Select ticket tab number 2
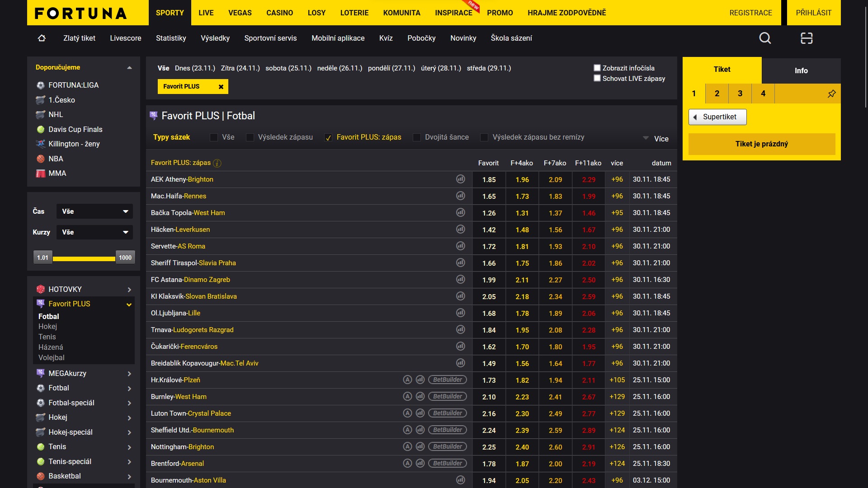This screenshot has width=868, height=488. click(717, 94)
